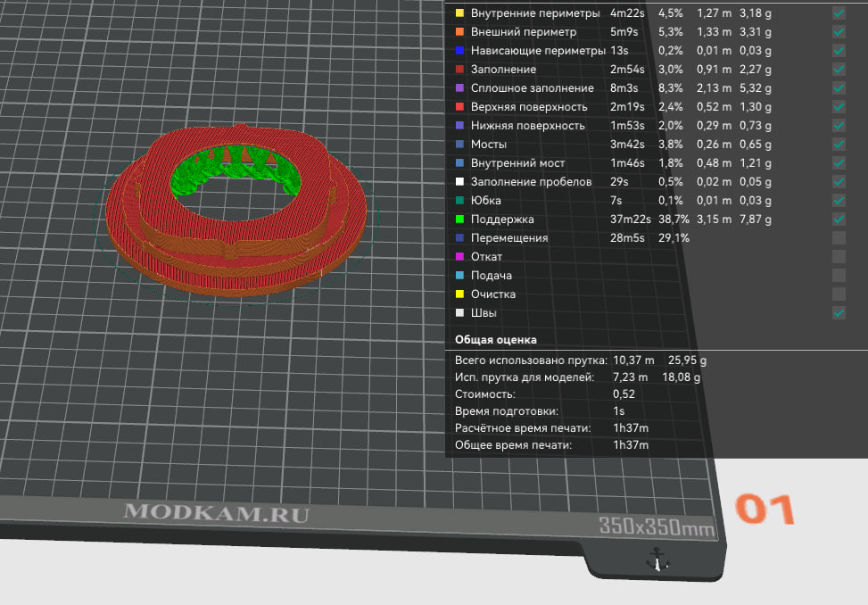Click the Общее время печати value
868x605 pixels.
coord(631,445)
